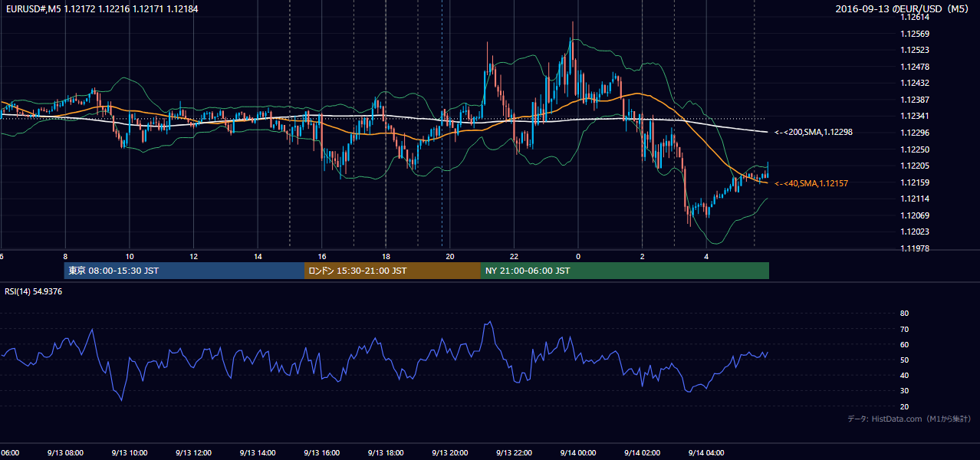The height and width of the screenshot is (460, 980).
Task: Click price axis label 1.12614
Action: (x=916, y=17)
